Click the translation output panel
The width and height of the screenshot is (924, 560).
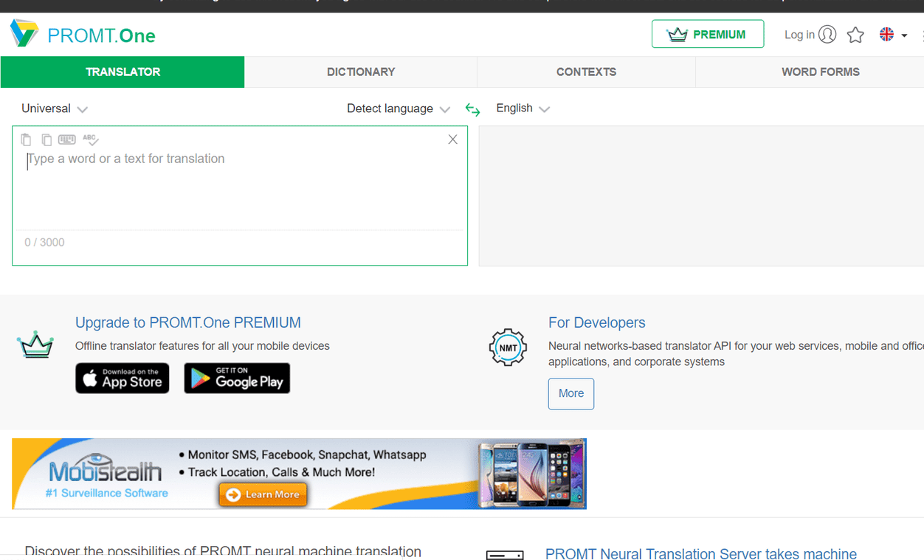[x=701, y=196]
